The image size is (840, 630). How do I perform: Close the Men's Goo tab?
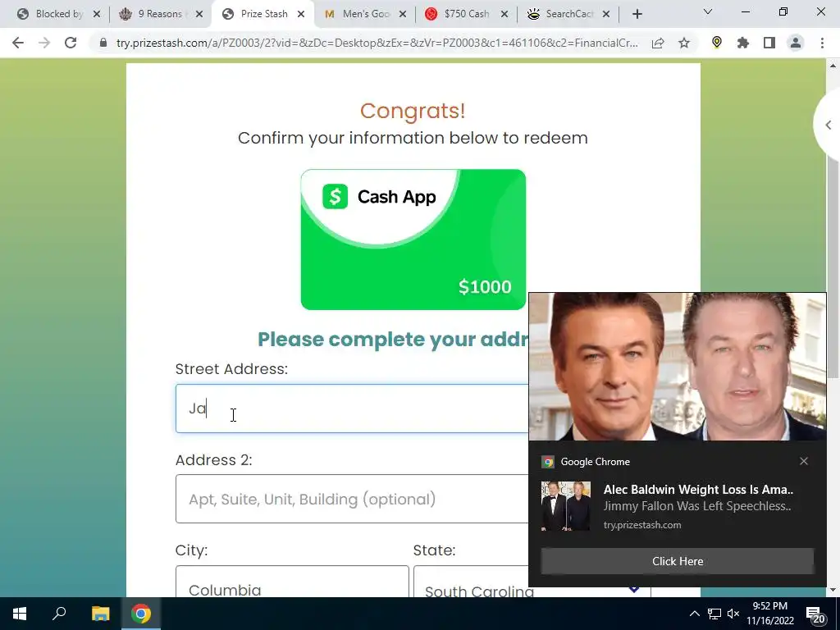(403, 14)
